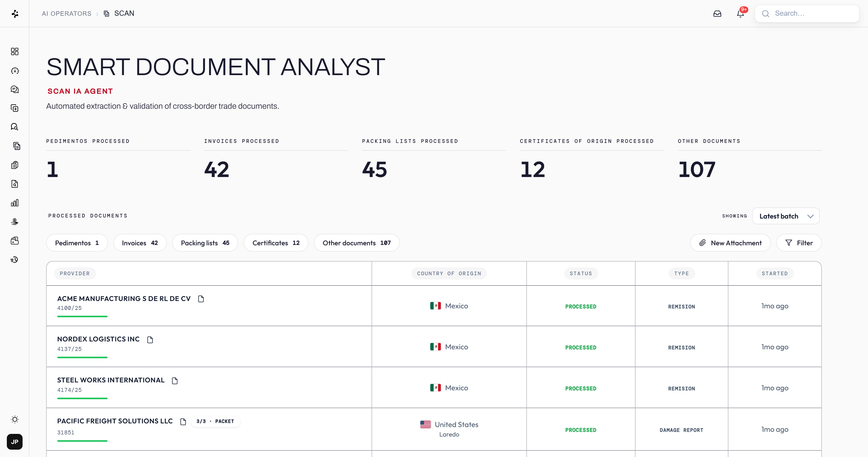Click the Invoices Processed count 42
Screen dimensions: 868x457
[217, 169]
